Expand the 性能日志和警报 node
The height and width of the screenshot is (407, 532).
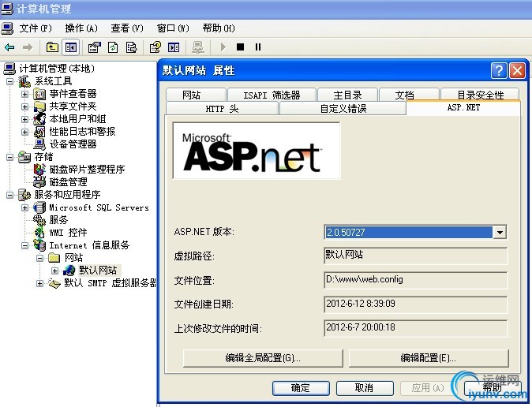click(24, 132)
